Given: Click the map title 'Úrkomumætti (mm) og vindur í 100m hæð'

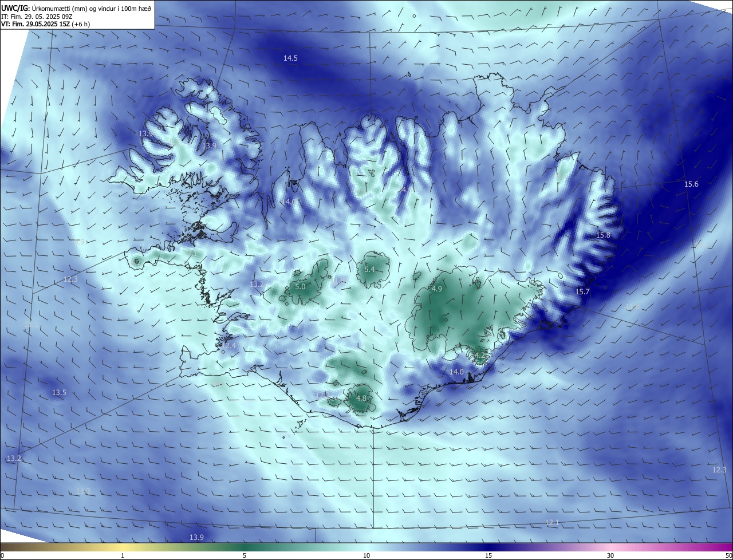Looking at the screenshot, I should (x=91, y=8).
